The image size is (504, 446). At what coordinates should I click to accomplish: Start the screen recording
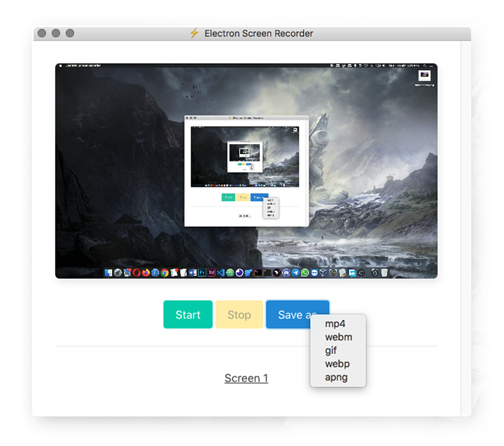pos(188,314)
